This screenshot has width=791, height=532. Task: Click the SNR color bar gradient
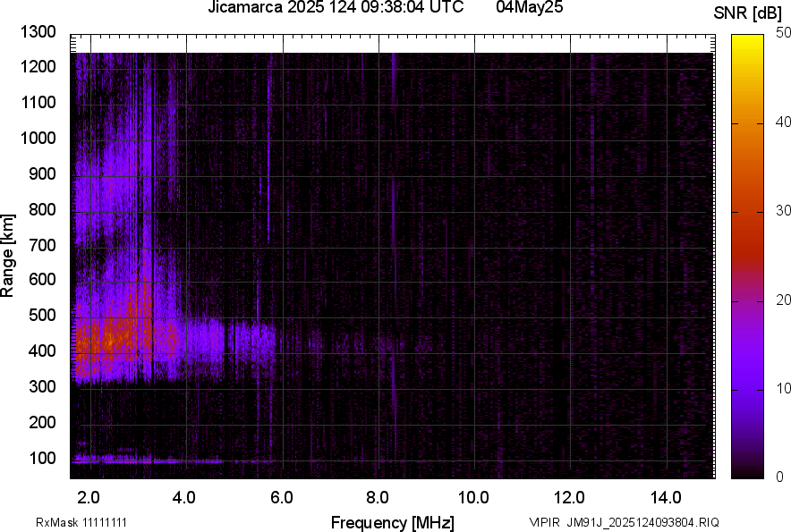coord(748,257)
